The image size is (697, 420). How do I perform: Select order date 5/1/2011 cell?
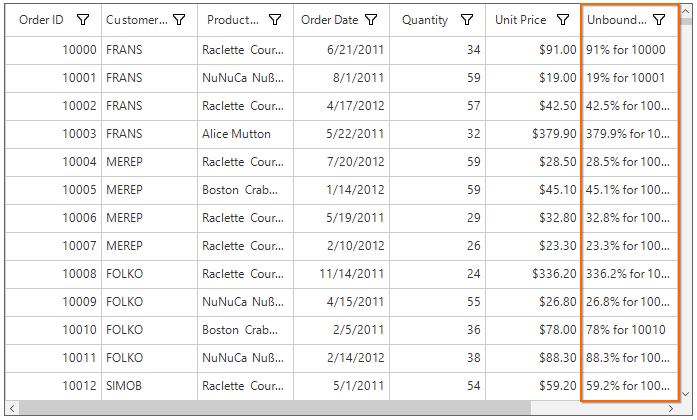[341, 386]
